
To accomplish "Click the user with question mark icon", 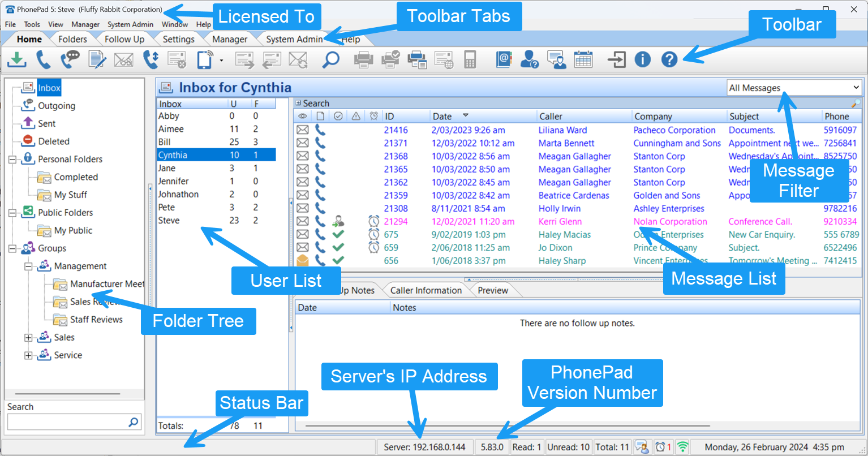I will tap(530, 59).
